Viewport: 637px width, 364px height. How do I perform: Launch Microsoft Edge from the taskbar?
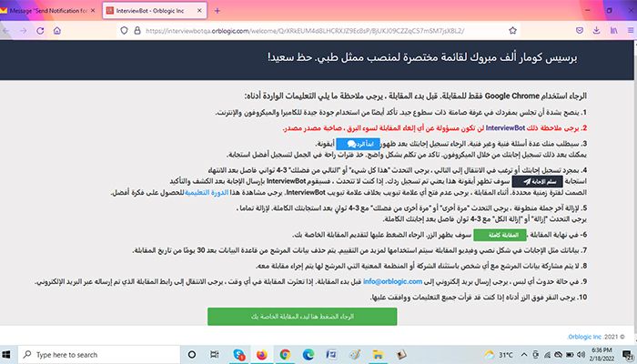pyautogui.click(x=308, y=355)
